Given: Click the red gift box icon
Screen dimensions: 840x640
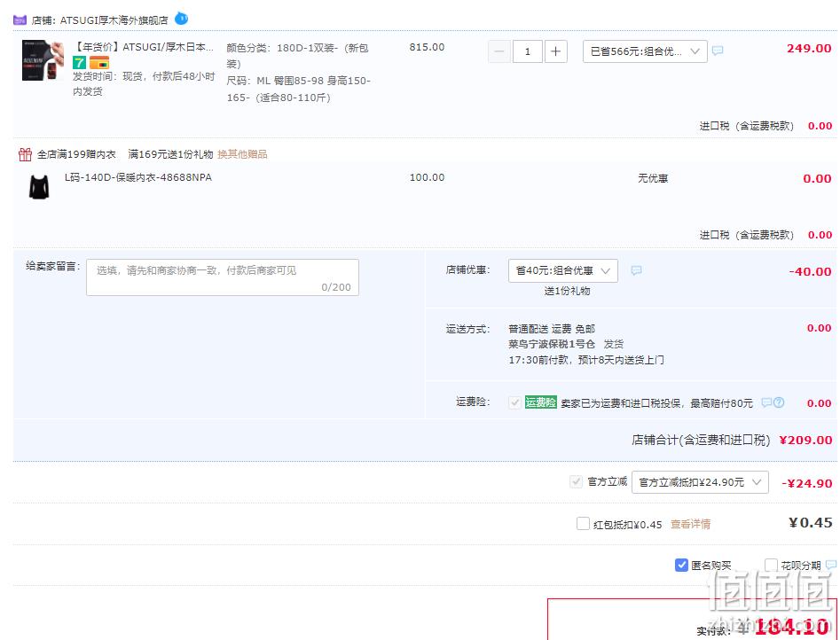Looking at the screenshot, I should 25,154.
